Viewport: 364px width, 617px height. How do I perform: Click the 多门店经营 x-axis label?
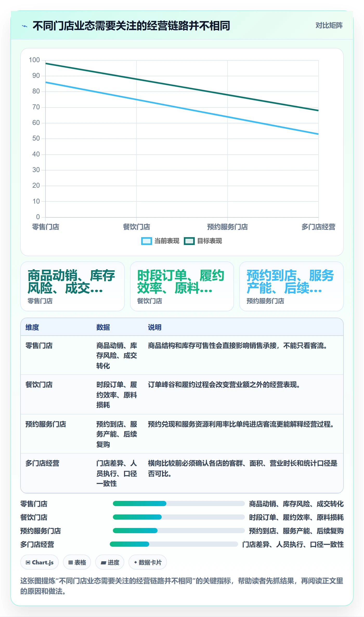[318, 227]
